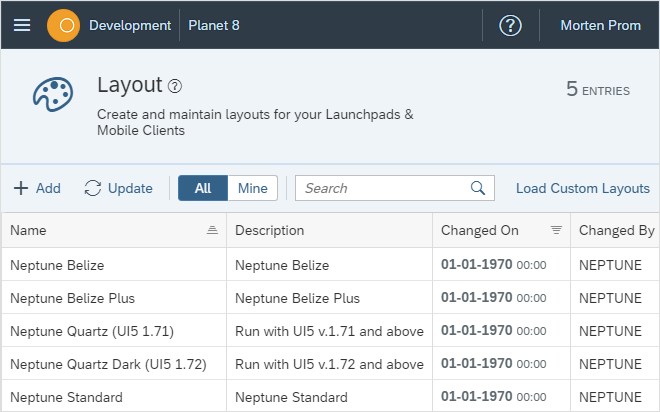This screenshot has height=412, width=660.
Task: Select Neptune Quartz (UI5 1.71) row name
Action: point(92,331)
